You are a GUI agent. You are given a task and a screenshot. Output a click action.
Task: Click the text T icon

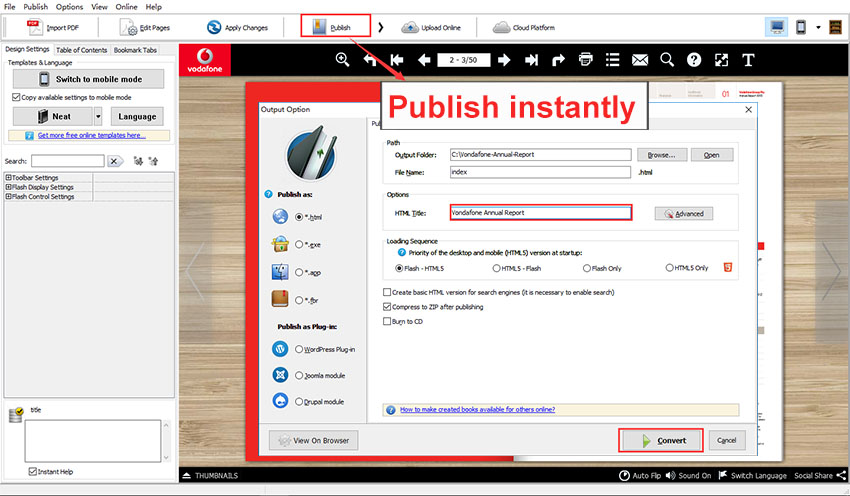click(x=748, y=60)
